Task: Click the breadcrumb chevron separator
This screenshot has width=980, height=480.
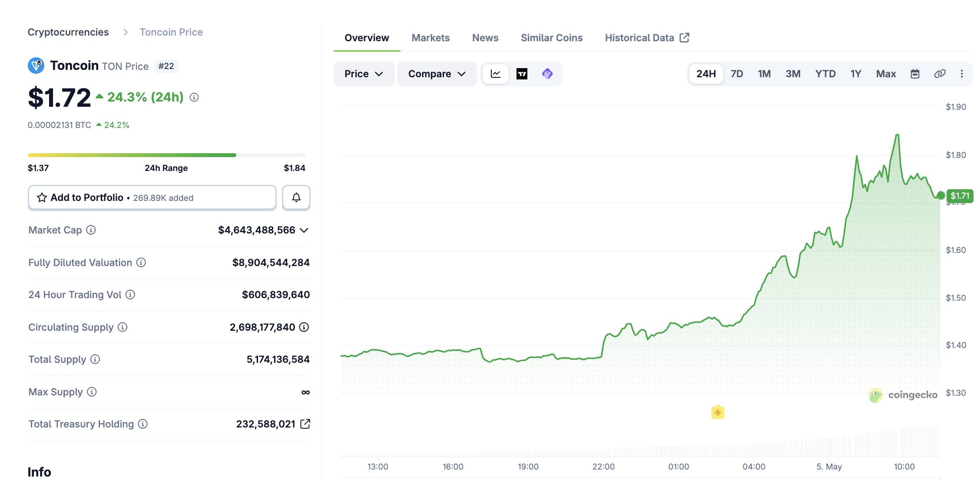Action: click(x=125, y=33)
